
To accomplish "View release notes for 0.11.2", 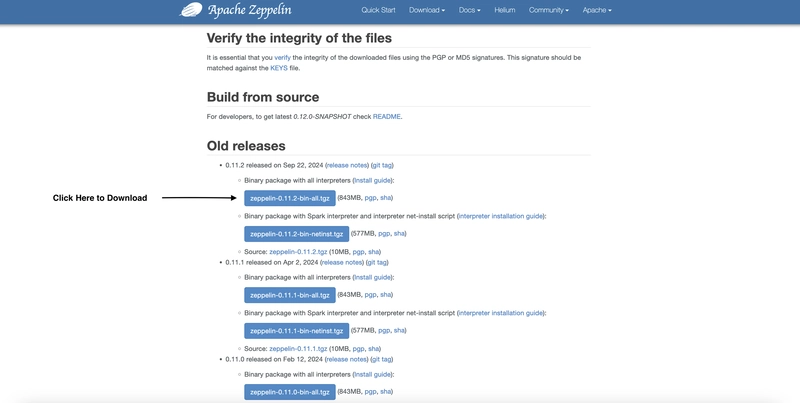I will point(347,165).
